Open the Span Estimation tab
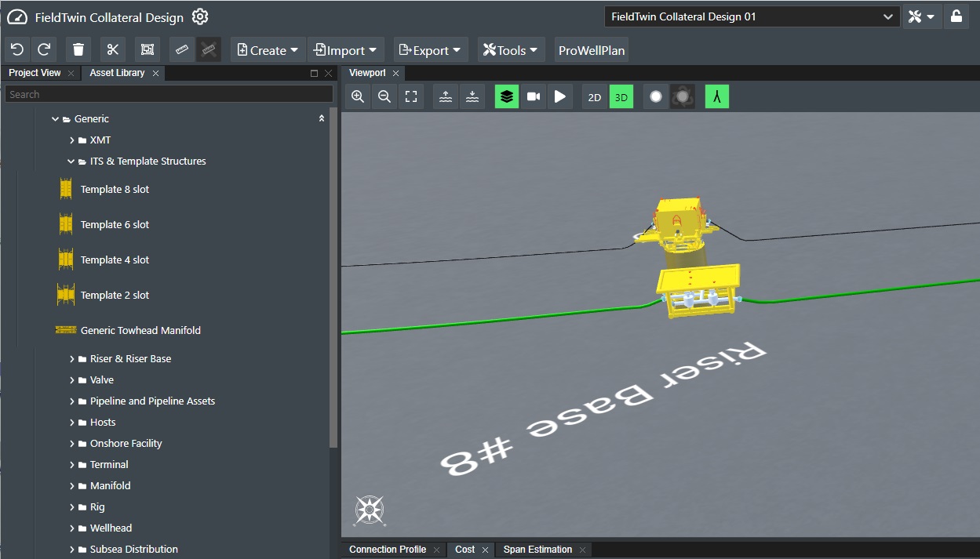This screenshot has width=980, height=559. 537,550
